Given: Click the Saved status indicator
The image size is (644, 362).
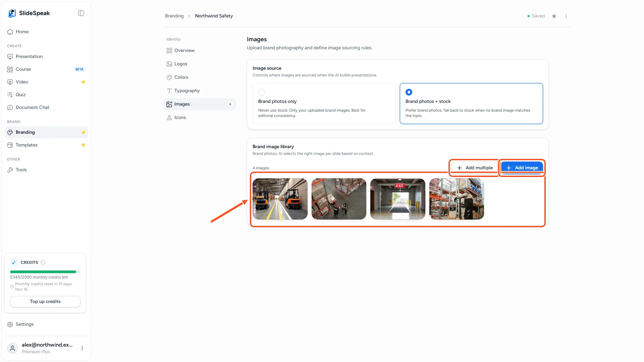Looking at the screenshot, I should tap(536, 16).
